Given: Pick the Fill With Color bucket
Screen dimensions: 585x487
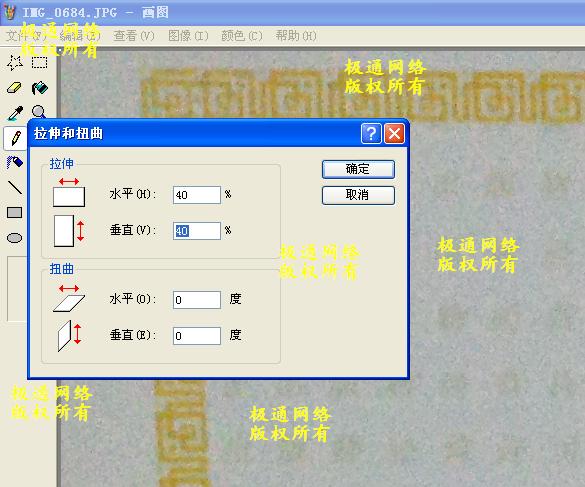Looking at the screenshot, I should click(x=39, y=88).
